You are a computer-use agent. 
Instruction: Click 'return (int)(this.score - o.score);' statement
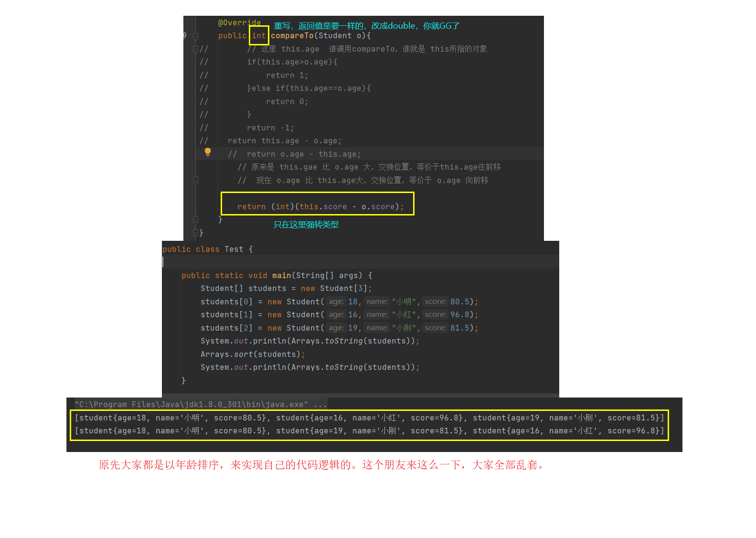(x=320, y=207)
